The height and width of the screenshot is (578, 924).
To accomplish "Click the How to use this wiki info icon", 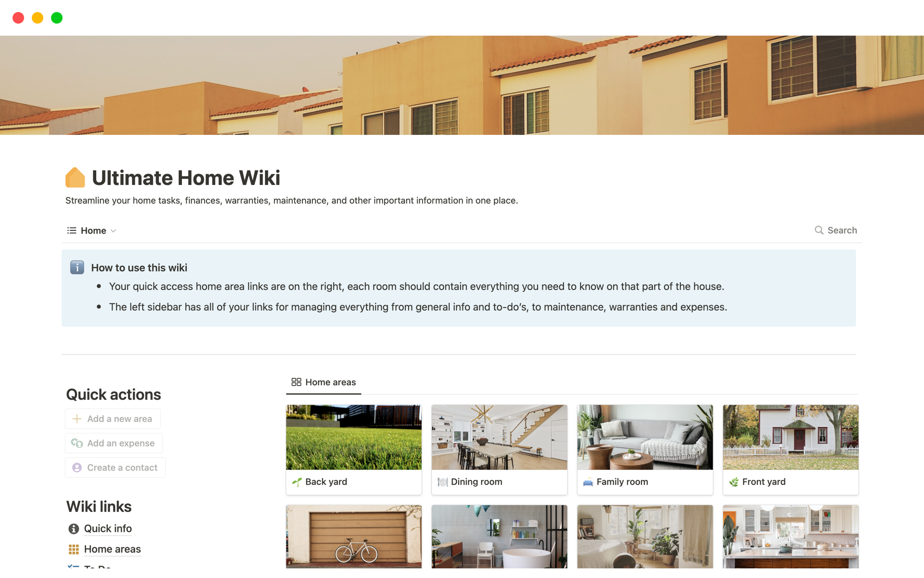I will 78,267.
